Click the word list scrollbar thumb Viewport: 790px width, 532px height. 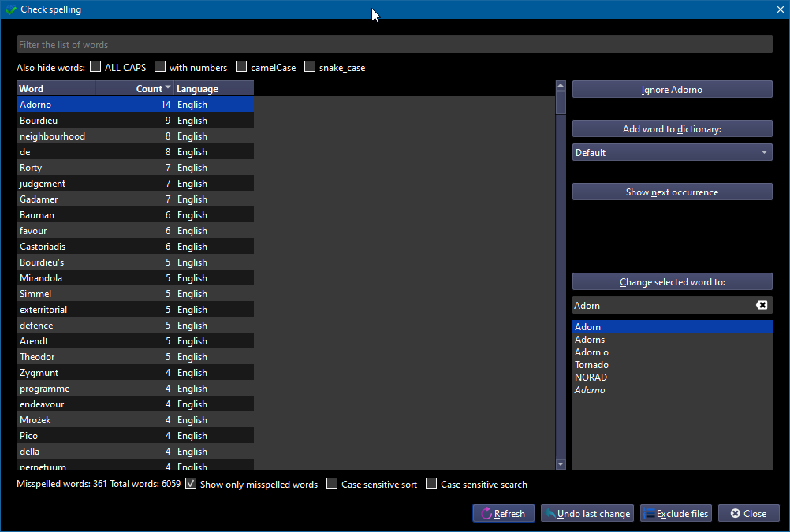[561, 102]
